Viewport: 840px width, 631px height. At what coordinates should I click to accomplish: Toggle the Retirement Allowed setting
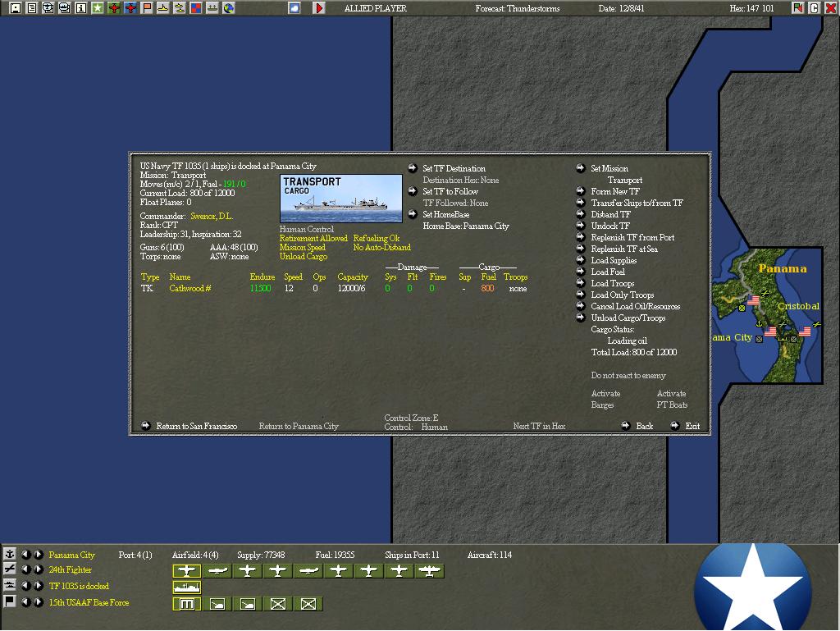click(x=313, y=238)
